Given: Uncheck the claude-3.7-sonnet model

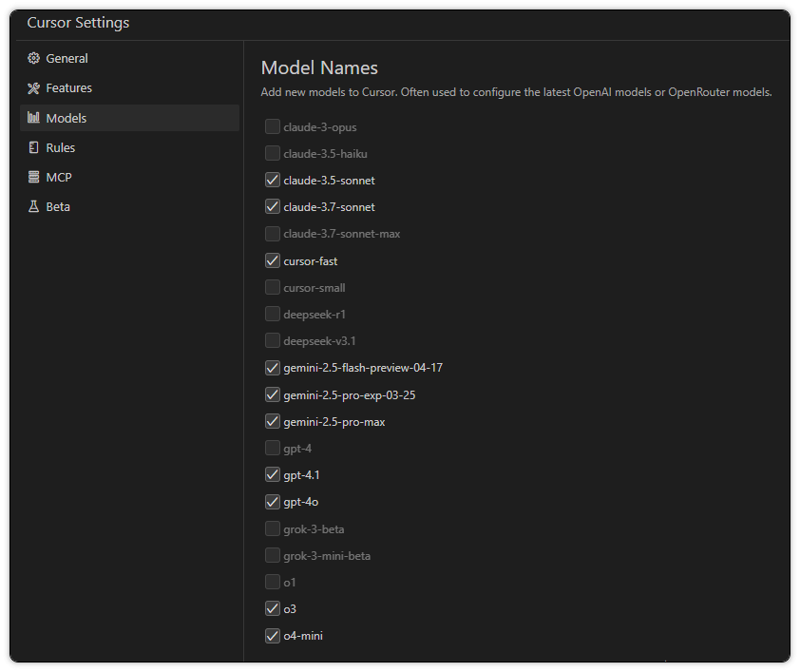Looking at the screenshot, I should point(273,206).
